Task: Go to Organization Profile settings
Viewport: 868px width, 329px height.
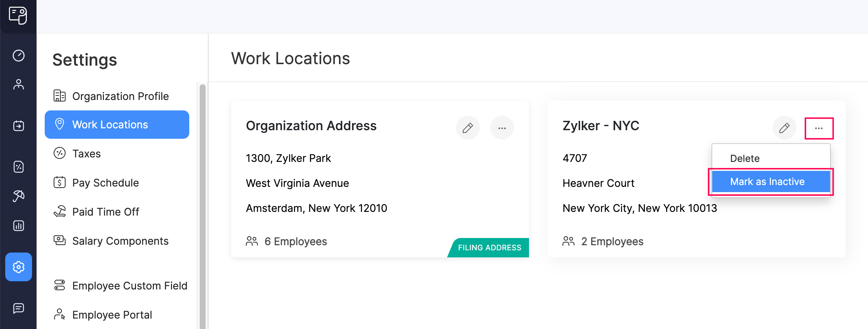Action: (120, 96)
